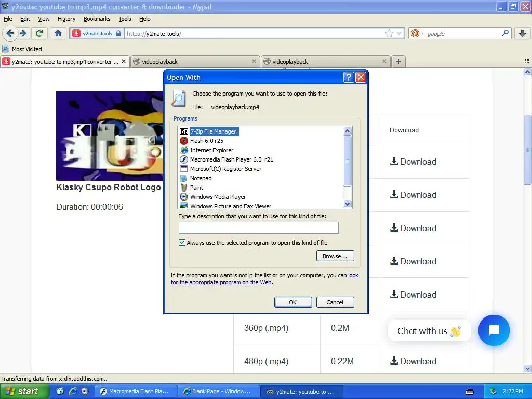Close the second videoplayback tab
This screenshot has width=532, height=399.
(384, 61)
